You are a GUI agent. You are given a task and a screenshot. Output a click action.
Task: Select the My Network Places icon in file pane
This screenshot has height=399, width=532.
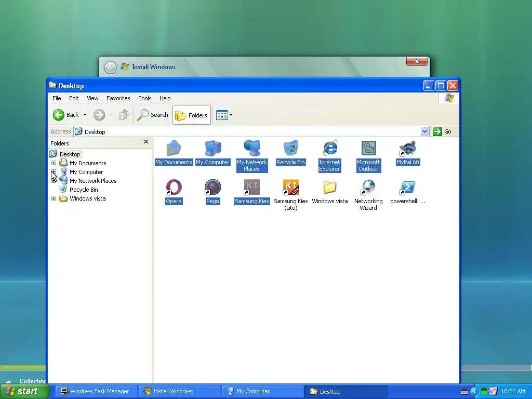[252, 156]
